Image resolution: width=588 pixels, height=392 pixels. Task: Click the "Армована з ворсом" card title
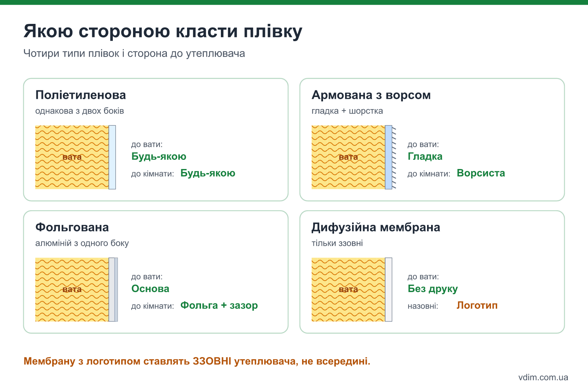[371, 95]
